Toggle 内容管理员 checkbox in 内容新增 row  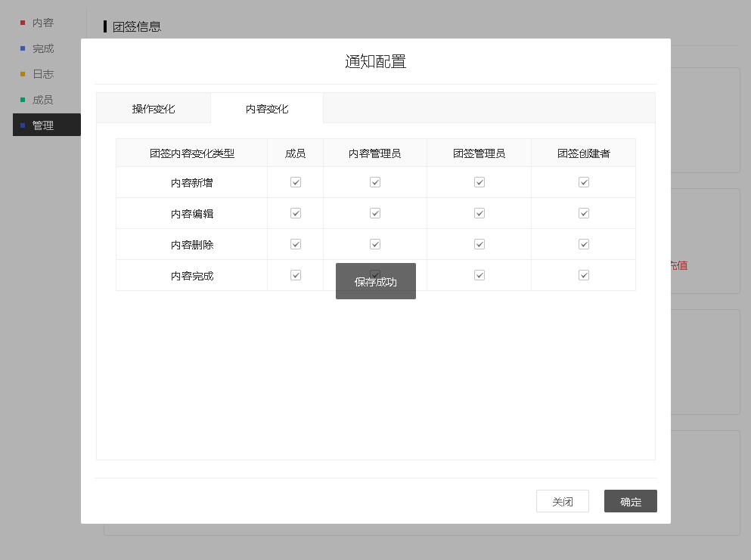coord(375,182)
